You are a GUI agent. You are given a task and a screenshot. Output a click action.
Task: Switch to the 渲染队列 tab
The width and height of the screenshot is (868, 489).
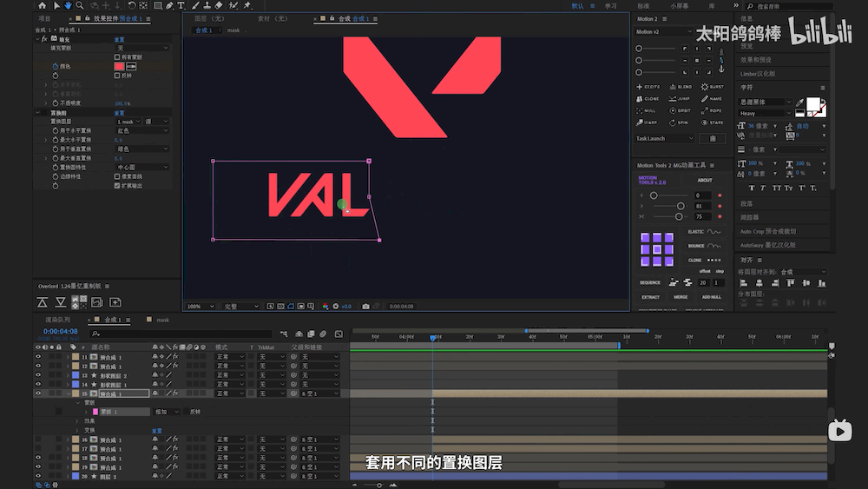[x=57, y=320]
